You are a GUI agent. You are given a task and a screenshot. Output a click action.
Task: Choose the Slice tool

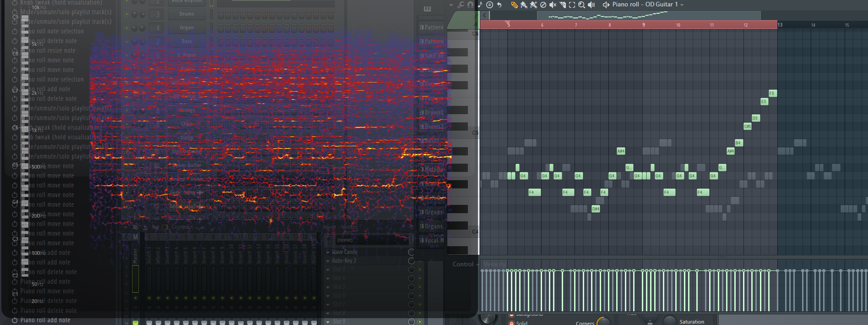tap(563, 5)
